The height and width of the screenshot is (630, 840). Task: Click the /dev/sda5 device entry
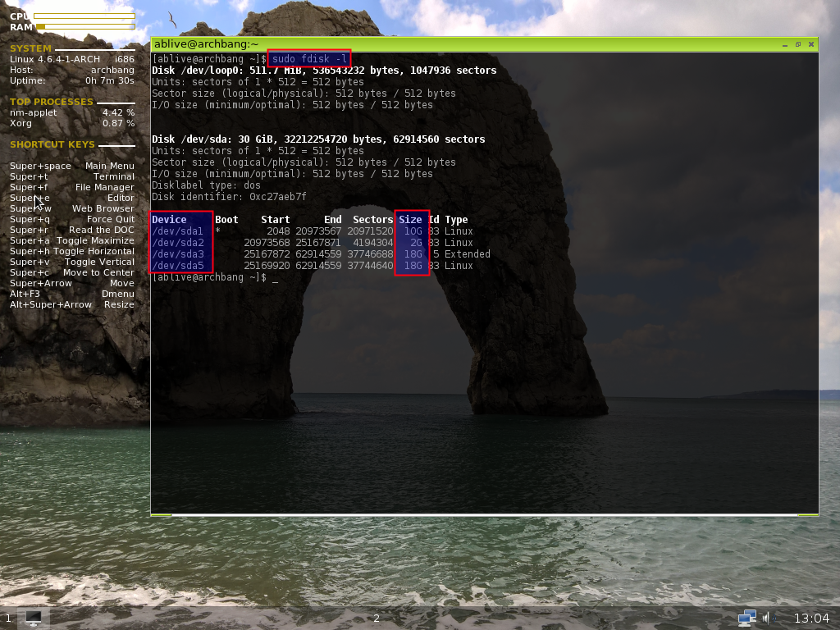(177, 266)
